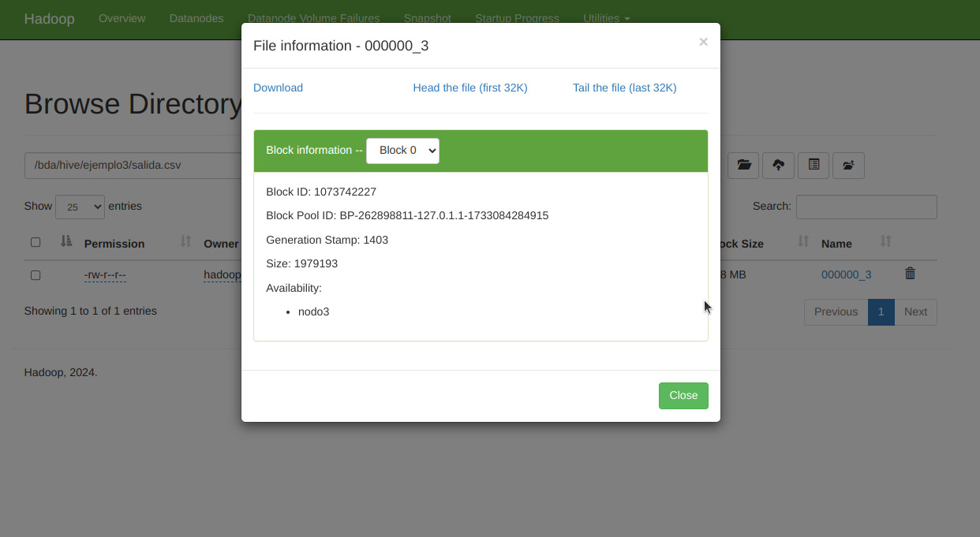Click the Download file link
Screen dimensions: 980x537
point(278,88)
